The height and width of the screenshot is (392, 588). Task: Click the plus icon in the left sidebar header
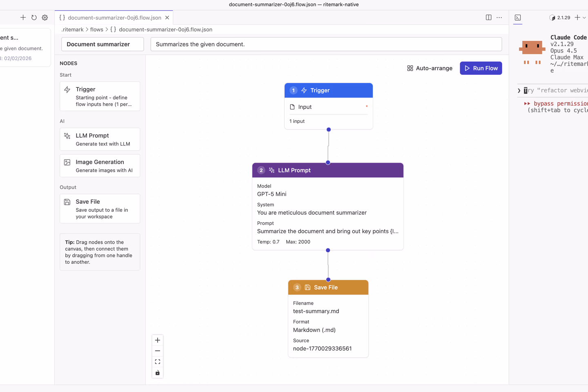(x=23, y=18)
